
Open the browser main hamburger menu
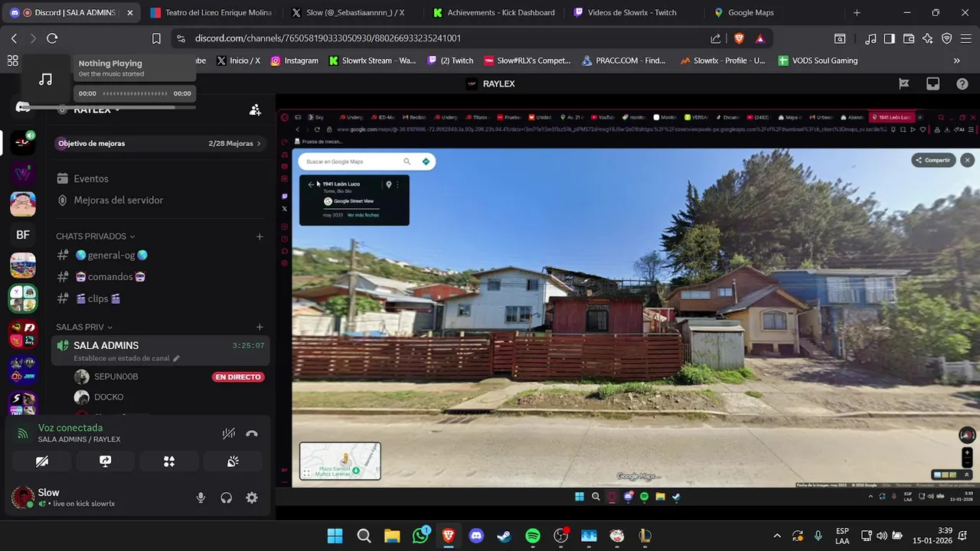(967, 38)
